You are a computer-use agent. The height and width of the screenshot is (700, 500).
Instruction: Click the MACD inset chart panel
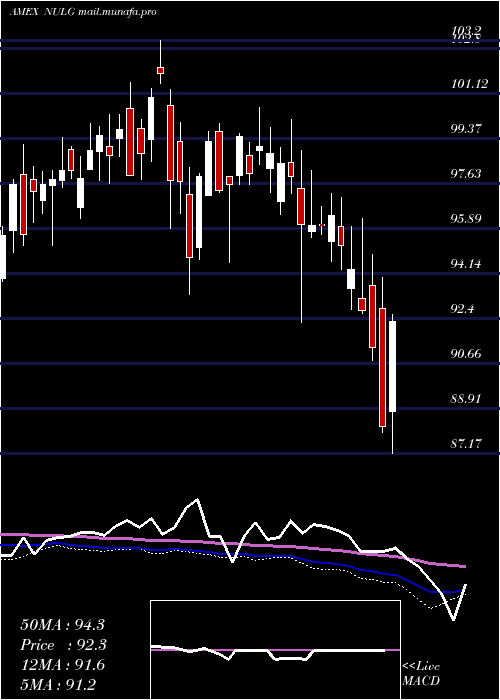(x=275, y=650)
